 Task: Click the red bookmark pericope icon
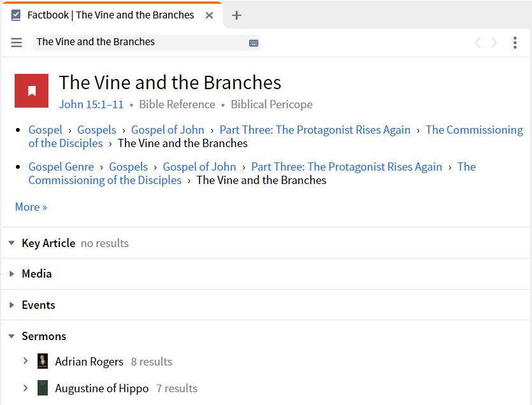pyautogui.click(x=32, y=91)
